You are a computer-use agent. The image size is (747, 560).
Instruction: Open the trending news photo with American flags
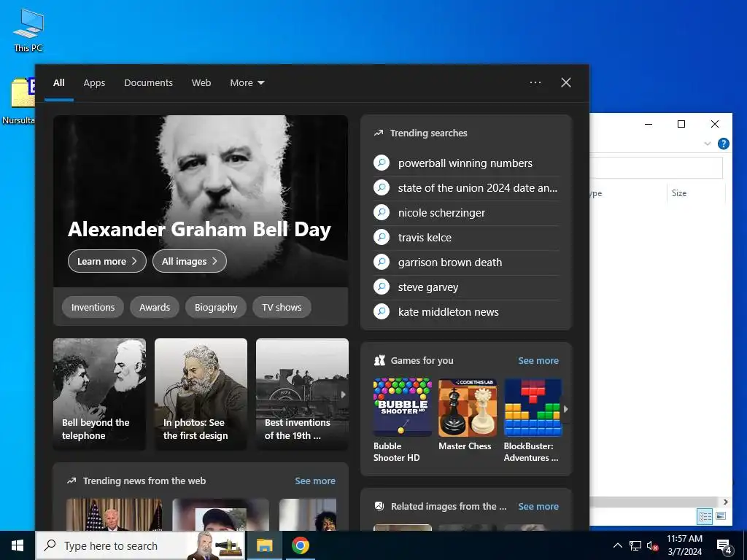[x=114, y=515]
